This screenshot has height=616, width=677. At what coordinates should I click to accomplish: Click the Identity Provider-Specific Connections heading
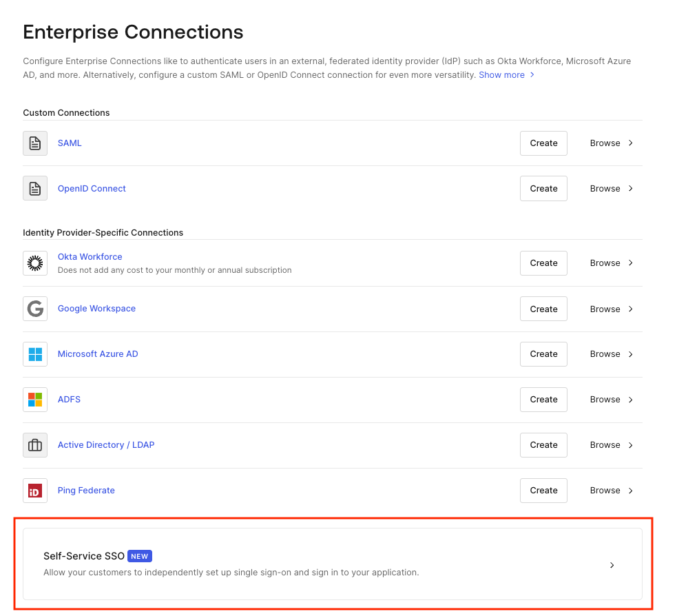(103, 232)
